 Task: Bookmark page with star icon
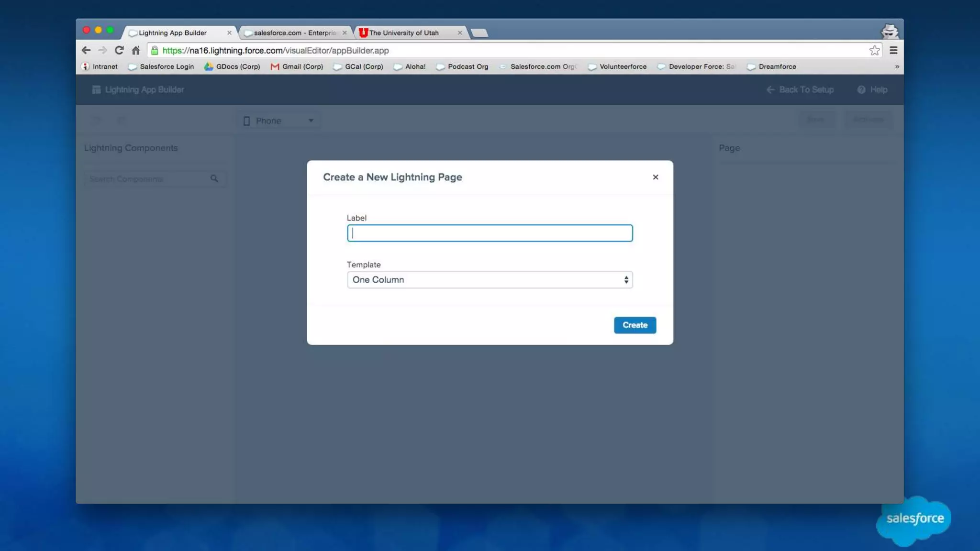874,50
